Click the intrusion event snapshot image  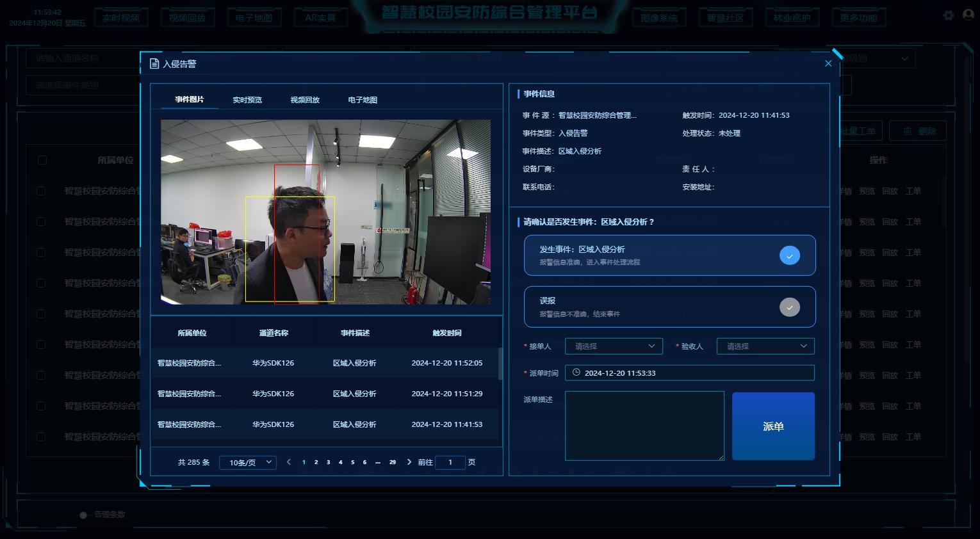[x=325, y=212]
